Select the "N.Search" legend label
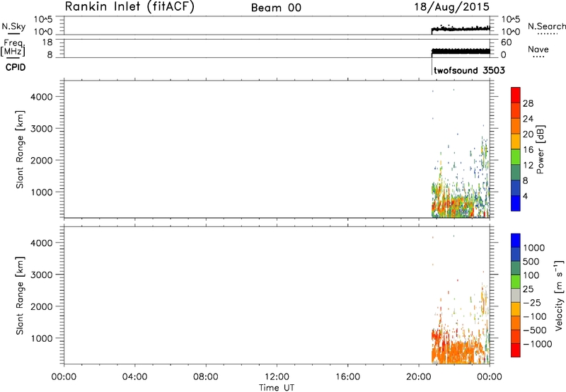Viewport: 566px width, 392px height. pyautogui.click(x=546, y=26)
